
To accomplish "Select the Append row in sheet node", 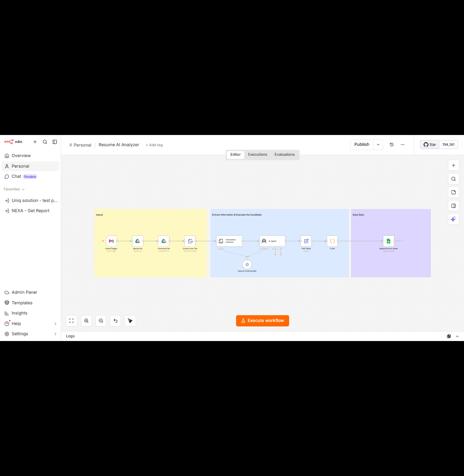I will coord(389,241).
